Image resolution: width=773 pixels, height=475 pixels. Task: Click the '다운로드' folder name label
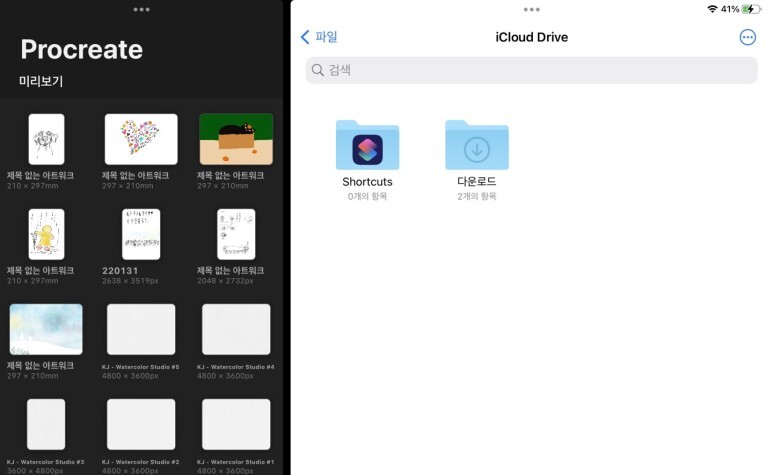point(477,182)
